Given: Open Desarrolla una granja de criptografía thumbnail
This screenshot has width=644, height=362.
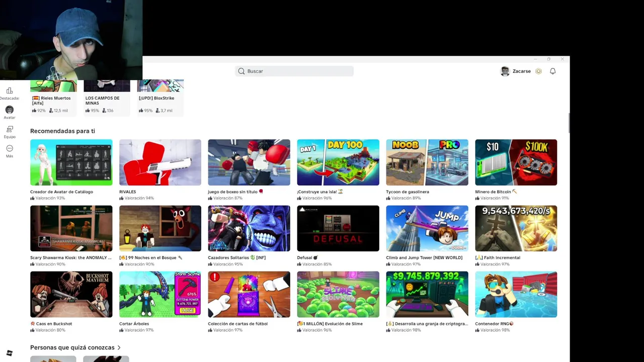Looking at the screenshot, I should (427, 295).
